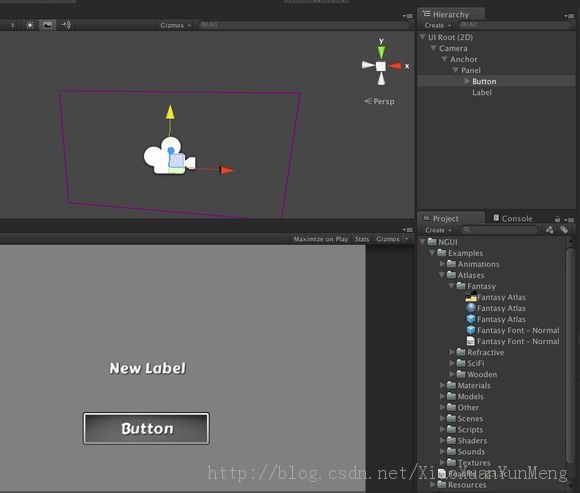Click the Project panel vertical scrollbar
This screenshot has width=580, height=493.
point(570,355)
